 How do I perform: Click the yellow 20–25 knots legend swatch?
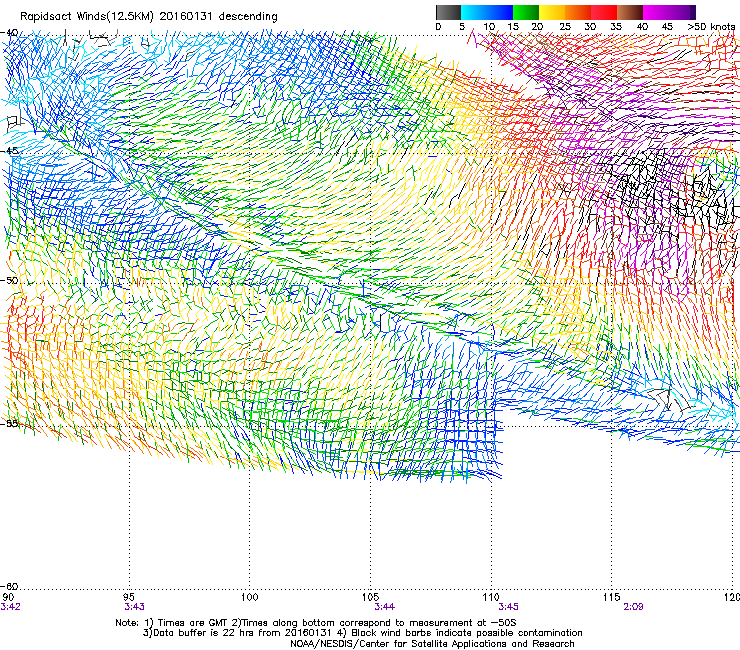[x=552, y=12]
